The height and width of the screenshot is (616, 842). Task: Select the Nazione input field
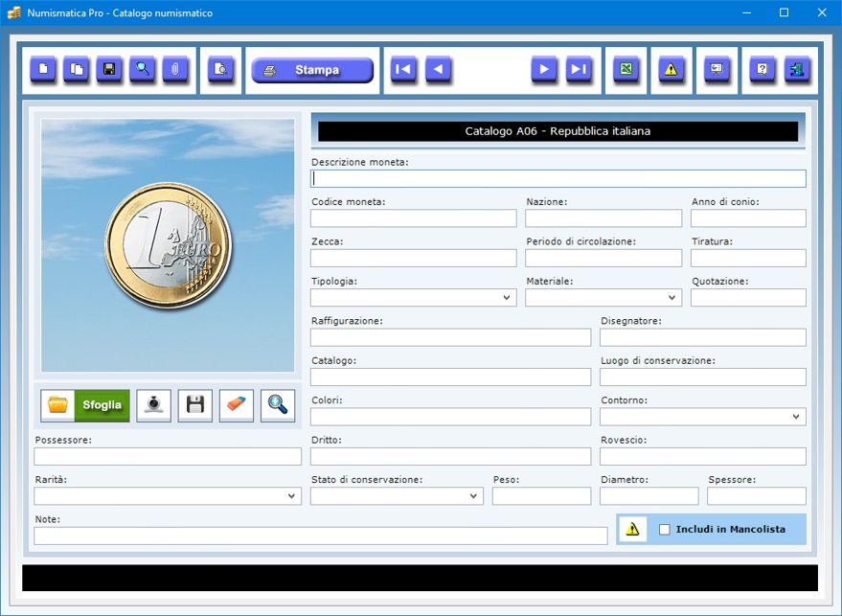(603, 218)
